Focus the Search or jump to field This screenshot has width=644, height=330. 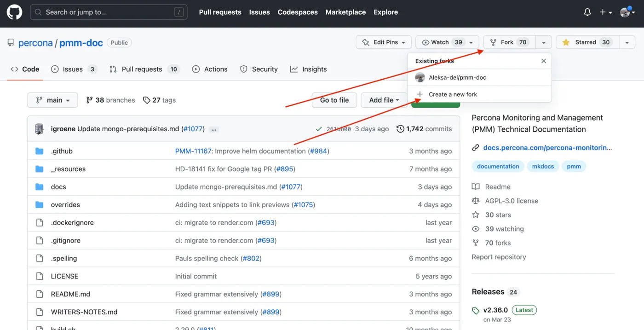pos(109,12)
